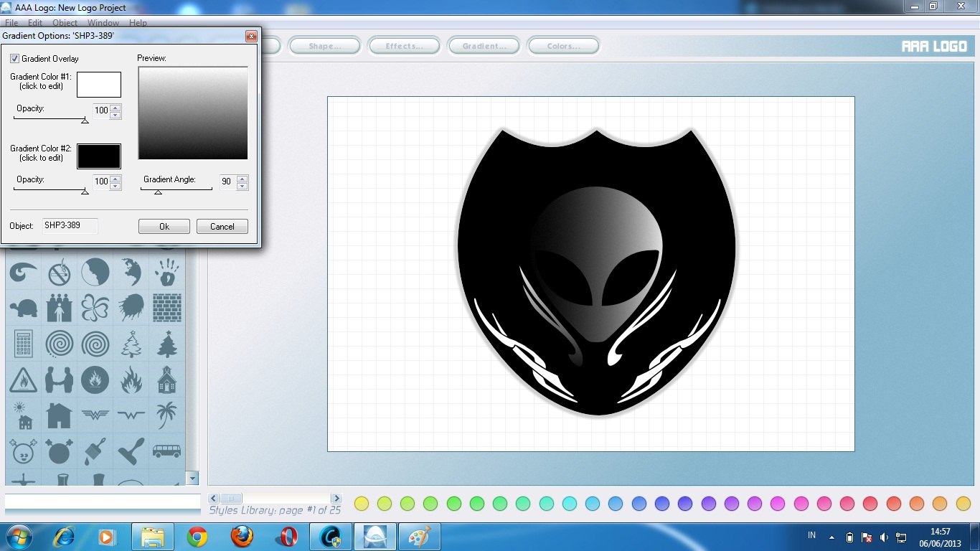Select the no-smoking sign shape

pos(59,273)
